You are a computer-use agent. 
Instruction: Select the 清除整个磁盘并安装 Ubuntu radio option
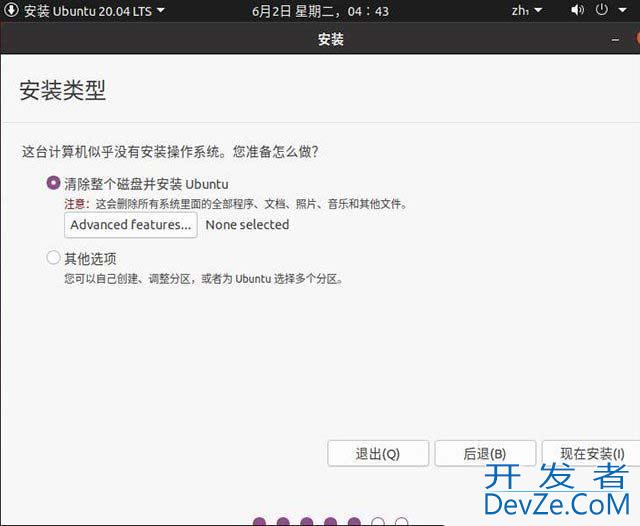pos(53,183)
